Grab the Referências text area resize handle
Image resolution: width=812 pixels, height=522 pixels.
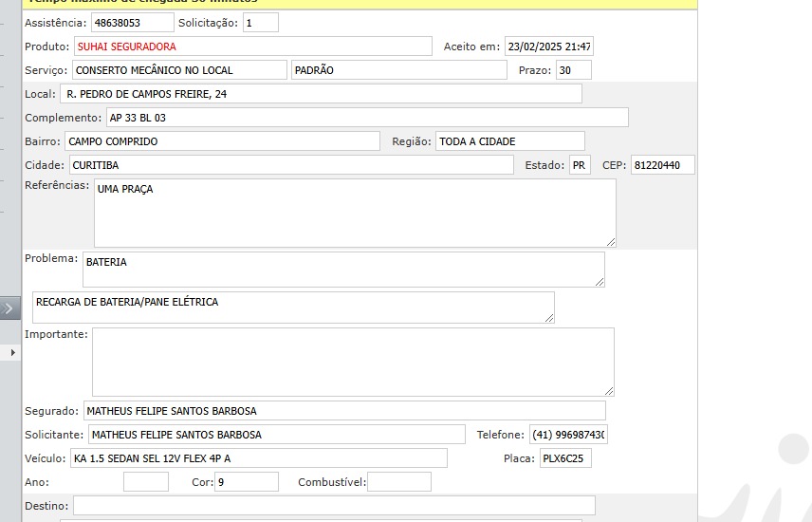pyautogui.click(x=611, y=242)
